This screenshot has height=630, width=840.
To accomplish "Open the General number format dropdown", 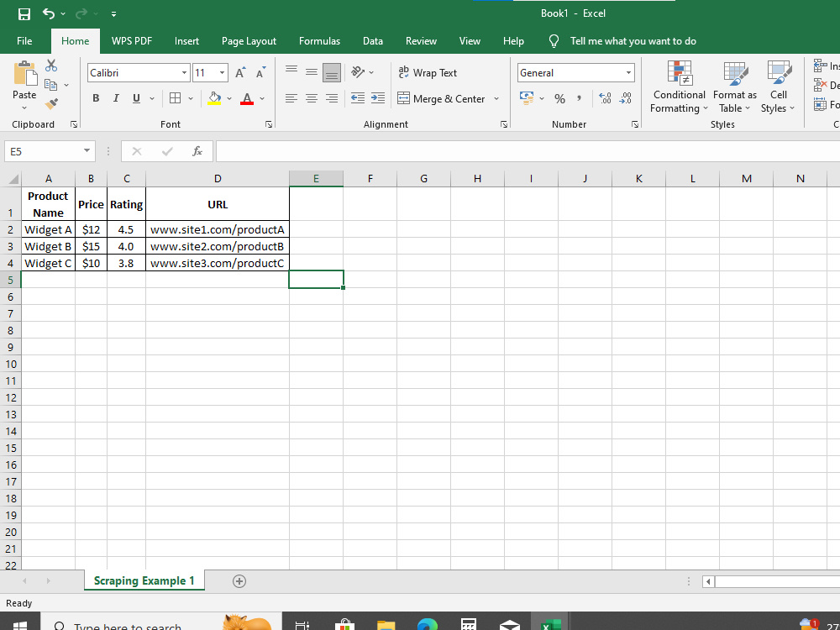I will [x=629, y=73].
